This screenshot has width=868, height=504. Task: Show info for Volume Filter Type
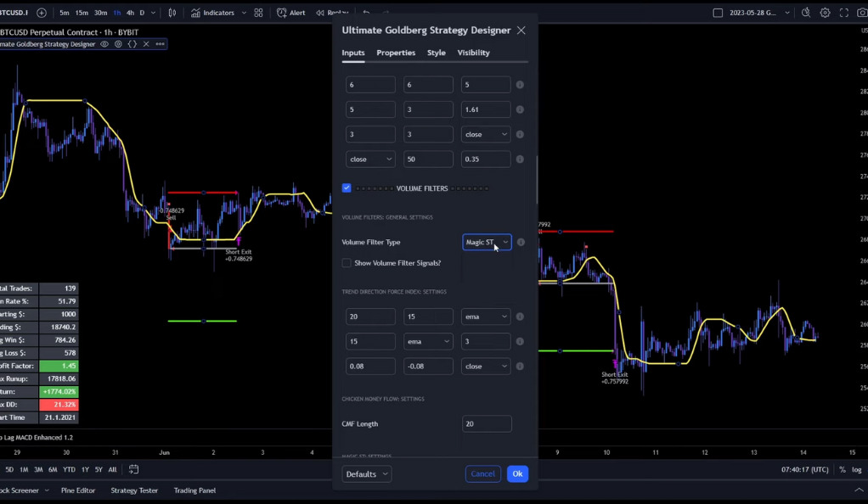pyautogui.click(x=521, y=242)
